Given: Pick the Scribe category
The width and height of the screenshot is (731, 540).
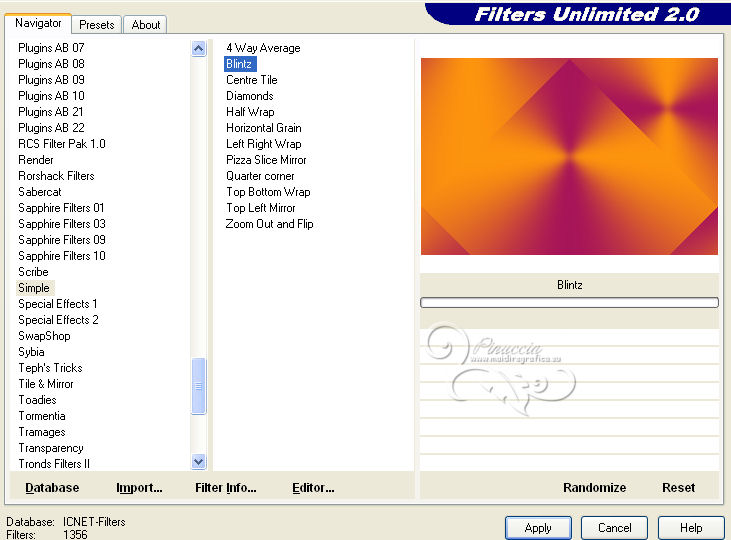Looking at the screenshot, I should [x=33, y=272].
